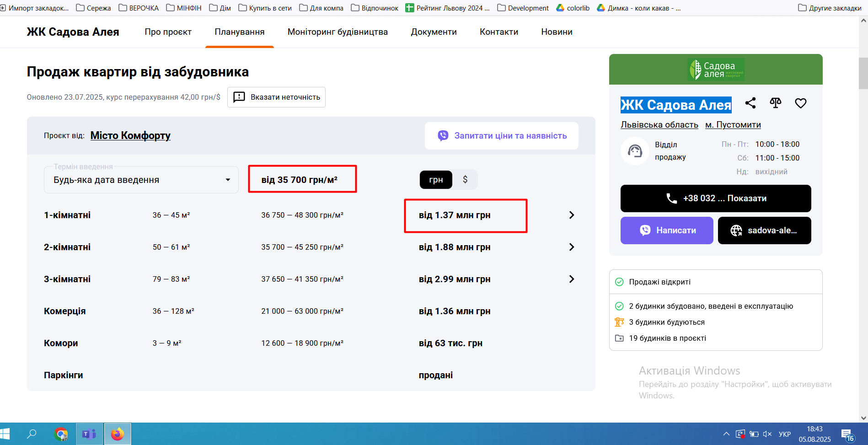Click the Firefox taskbar icon
This screenshot has height=445, width=868.
118,434
